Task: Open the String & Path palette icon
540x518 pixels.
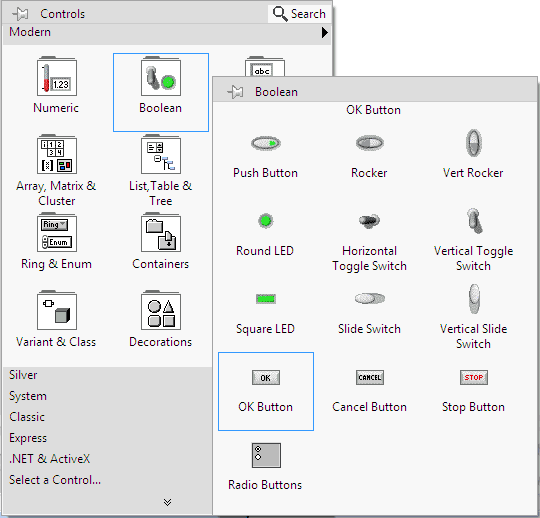Action: pos(264,66)
